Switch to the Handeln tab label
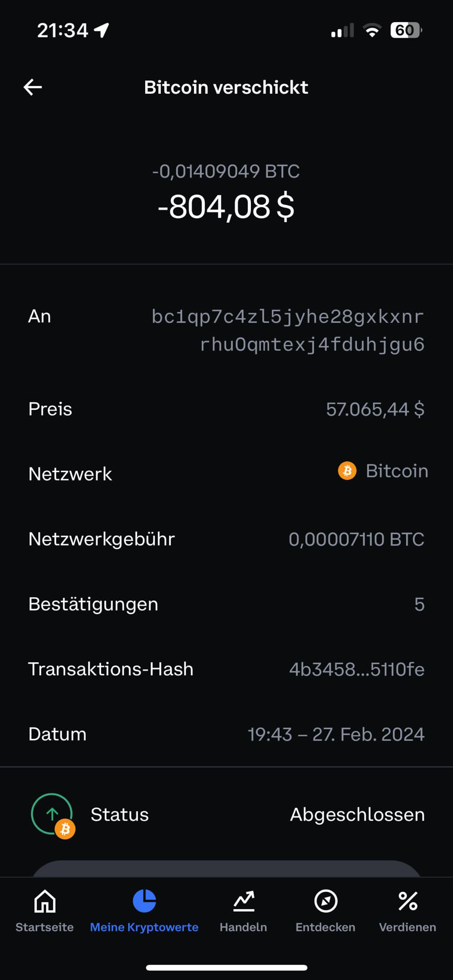 coord(243,927)
